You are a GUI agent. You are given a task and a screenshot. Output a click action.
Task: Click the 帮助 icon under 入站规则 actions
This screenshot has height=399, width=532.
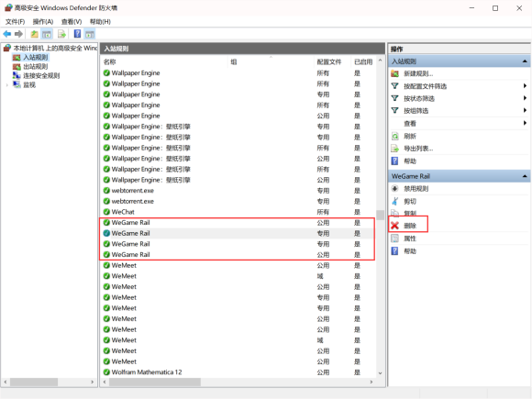[x=394, y=161]
